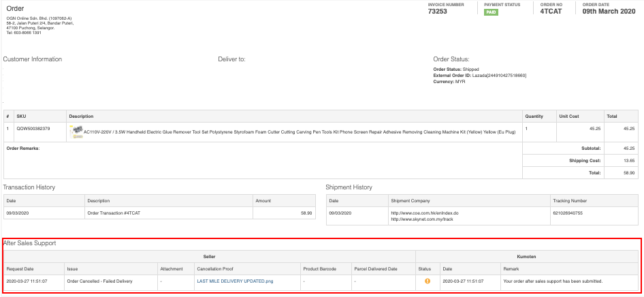Click the Shipment History heading

349,187
